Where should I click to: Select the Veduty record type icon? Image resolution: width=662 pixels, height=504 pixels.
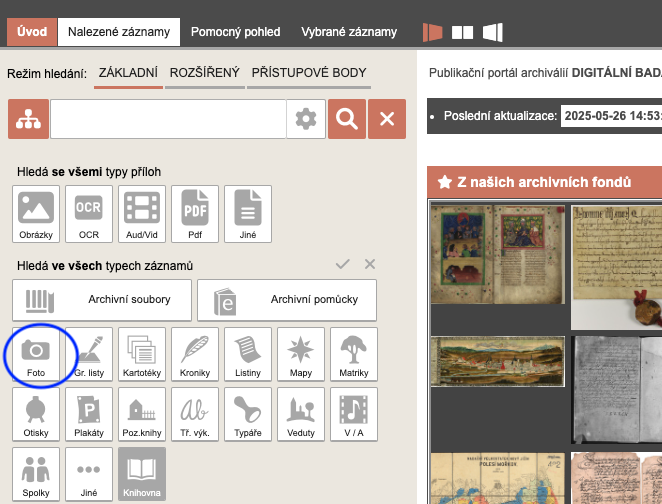[x=298, y=415]
